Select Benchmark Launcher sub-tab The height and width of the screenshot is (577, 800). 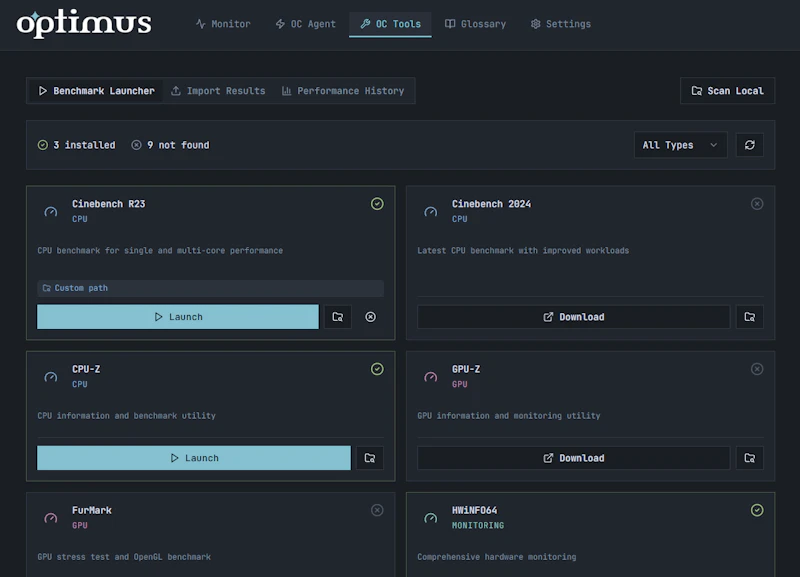point(96,91)
